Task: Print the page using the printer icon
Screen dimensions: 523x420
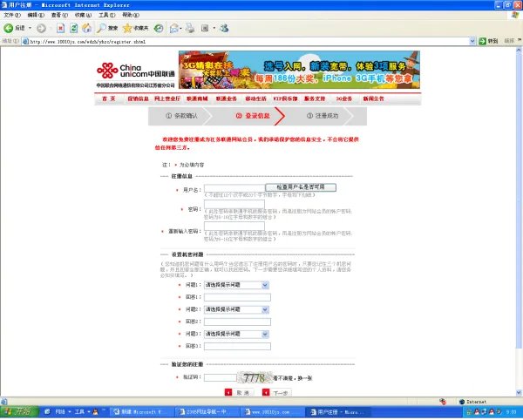Action: tap(190, 29)
